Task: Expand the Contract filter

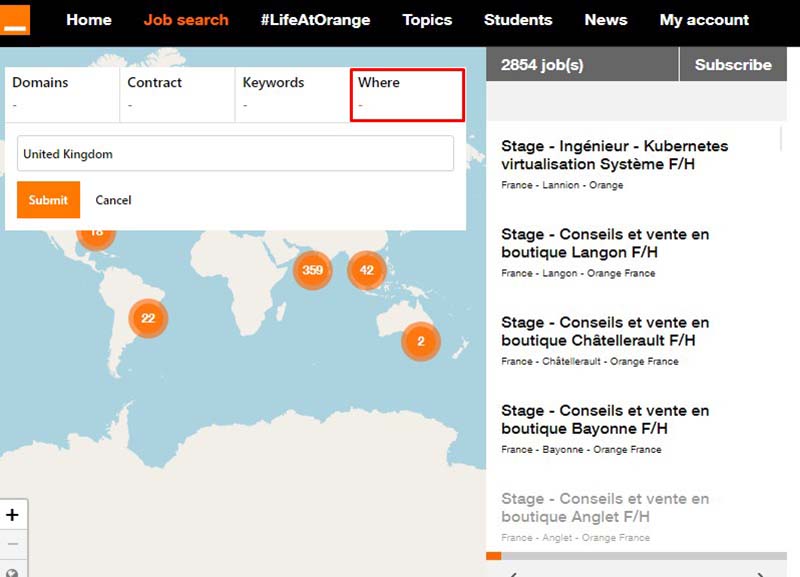Action: [x=177, y=94]
